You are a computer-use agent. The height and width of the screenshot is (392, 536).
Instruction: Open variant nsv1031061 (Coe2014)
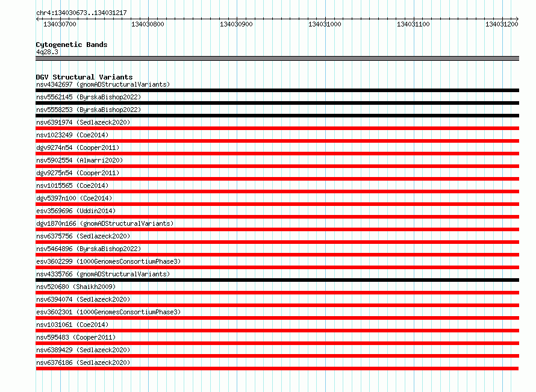[x=72, y=325]
